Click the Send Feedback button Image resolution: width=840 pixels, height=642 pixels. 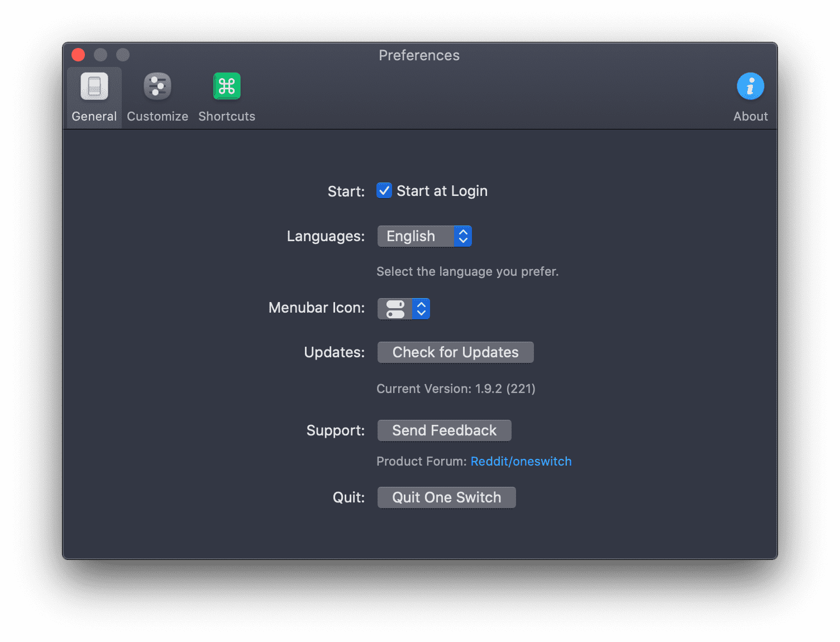click(445, 430)
